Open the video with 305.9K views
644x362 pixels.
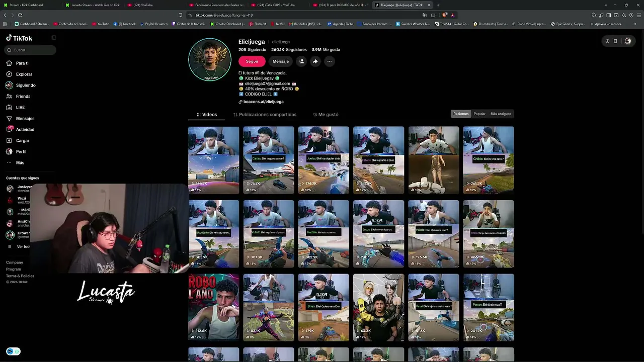tap(214, 234)
